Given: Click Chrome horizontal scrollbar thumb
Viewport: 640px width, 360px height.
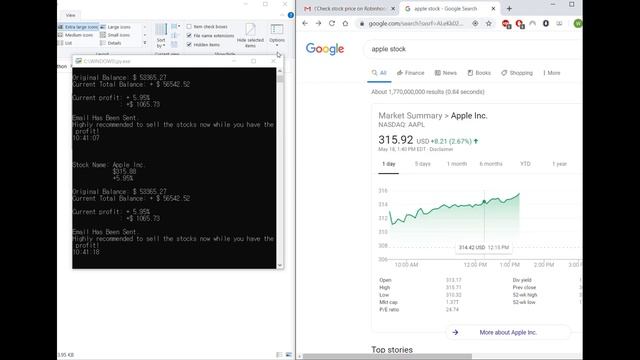Looking at the screenshot, I should (387, 356).
